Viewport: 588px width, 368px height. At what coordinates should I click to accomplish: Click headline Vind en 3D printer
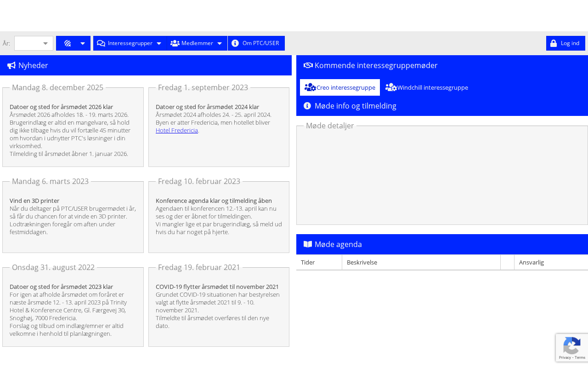click(34, 201)
